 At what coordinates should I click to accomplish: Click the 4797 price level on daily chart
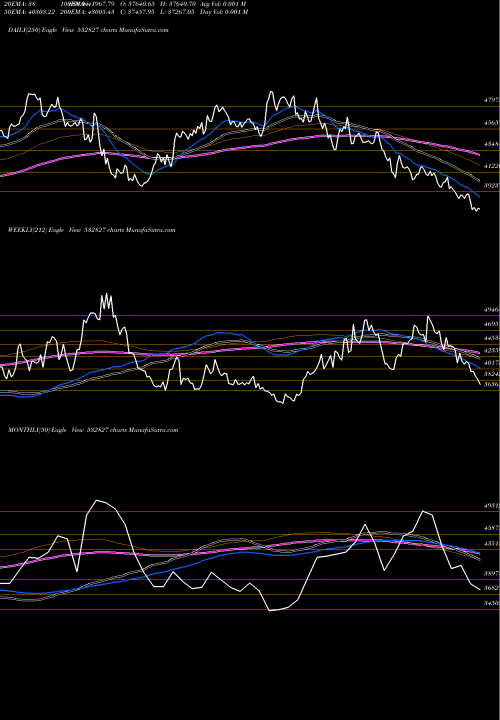492,100
